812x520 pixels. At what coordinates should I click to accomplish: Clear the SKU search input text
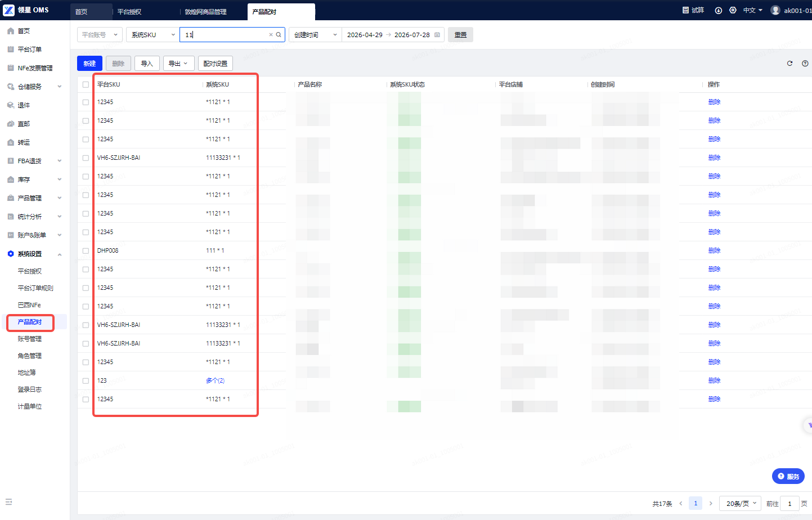coord(271,35)
